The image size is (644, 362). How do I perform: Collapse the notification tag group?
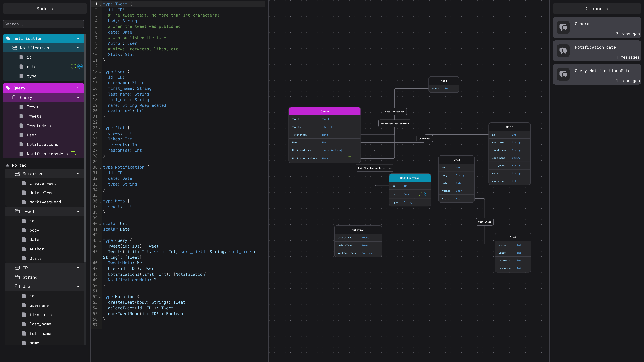[78, 39]
